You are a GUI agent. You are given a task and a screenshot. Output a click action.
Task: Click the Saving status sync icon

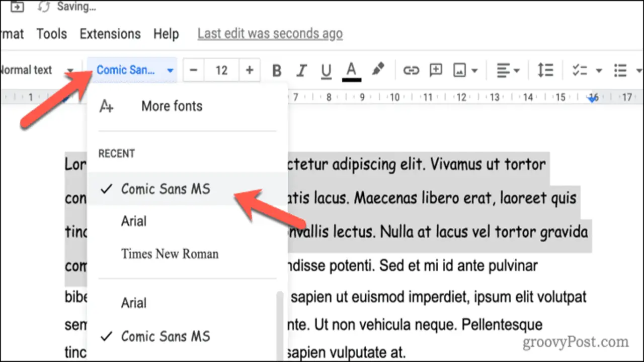click(x=44, y=7)
